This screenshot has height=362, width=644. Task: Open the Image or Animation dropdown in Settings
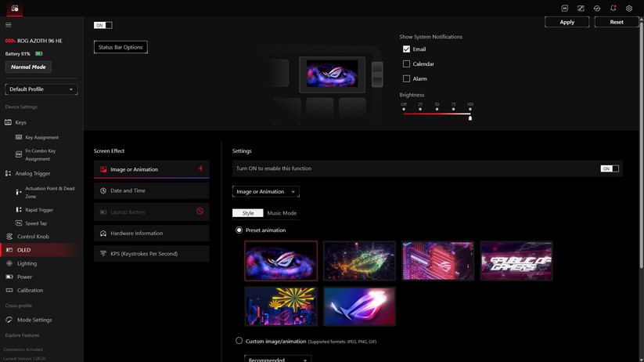coord(266,192)
